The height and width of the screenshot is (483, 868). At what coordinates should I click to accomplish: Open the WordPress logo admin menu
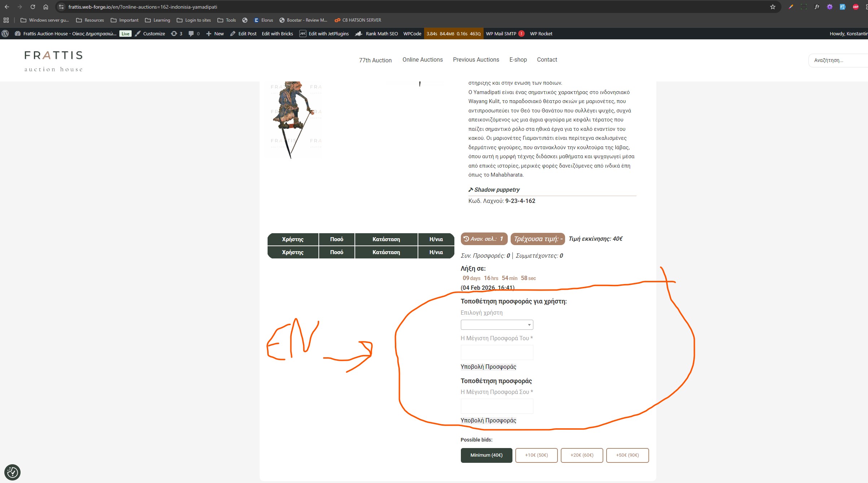point(5,34)
